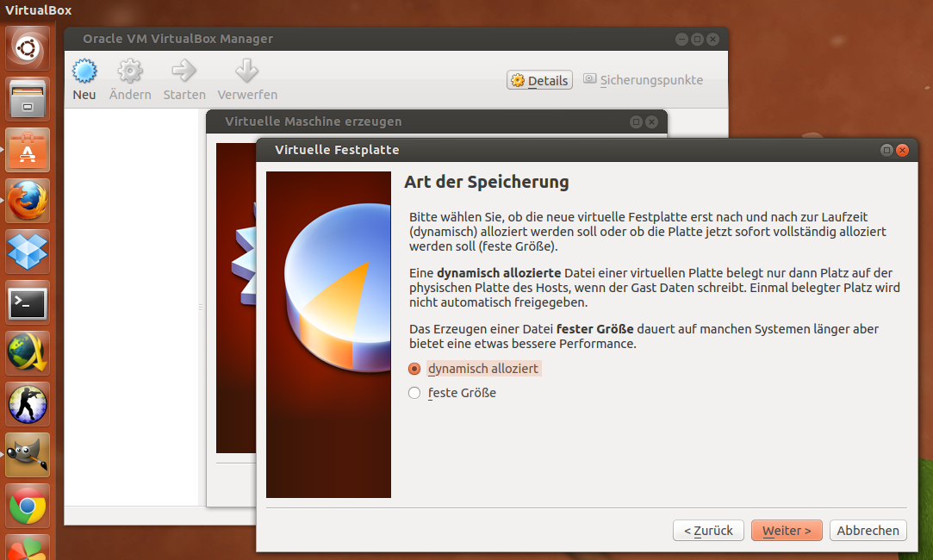Open Dropbox from the launcher

[x=28, y=252]
